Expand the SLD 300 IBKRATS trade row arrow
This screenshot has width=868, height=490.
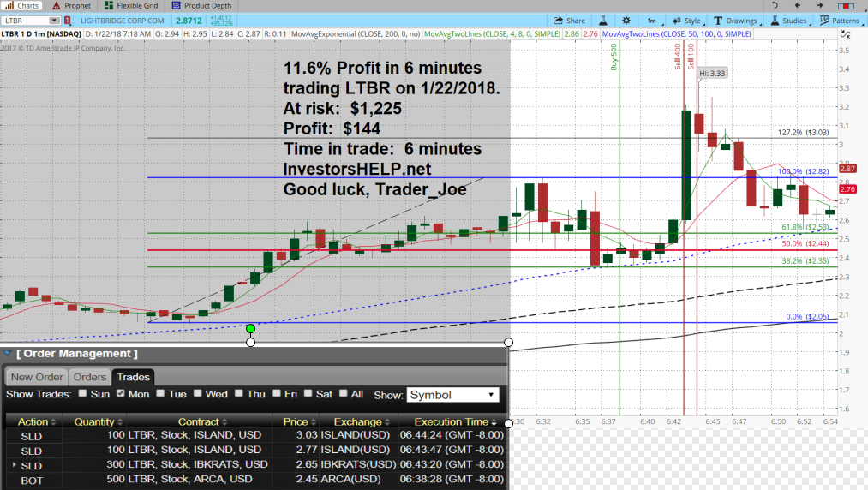15,464
